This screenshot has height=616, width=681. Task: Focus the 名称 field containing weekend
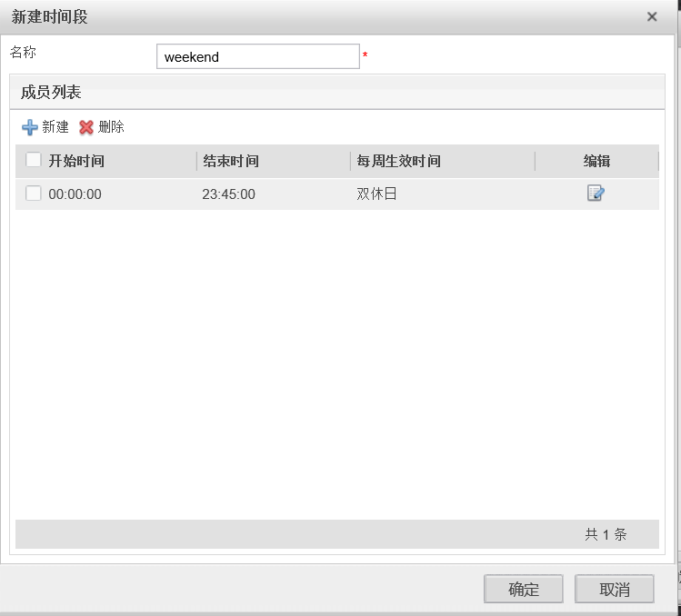(x=258, y=56)
